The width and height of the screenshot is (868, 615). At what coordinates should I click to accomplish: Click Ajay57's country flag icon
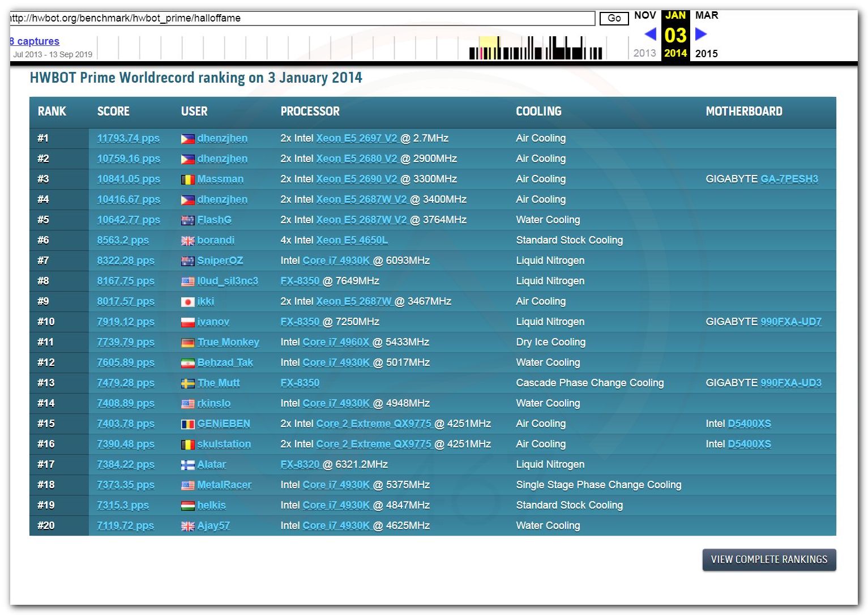coord(187,526)
